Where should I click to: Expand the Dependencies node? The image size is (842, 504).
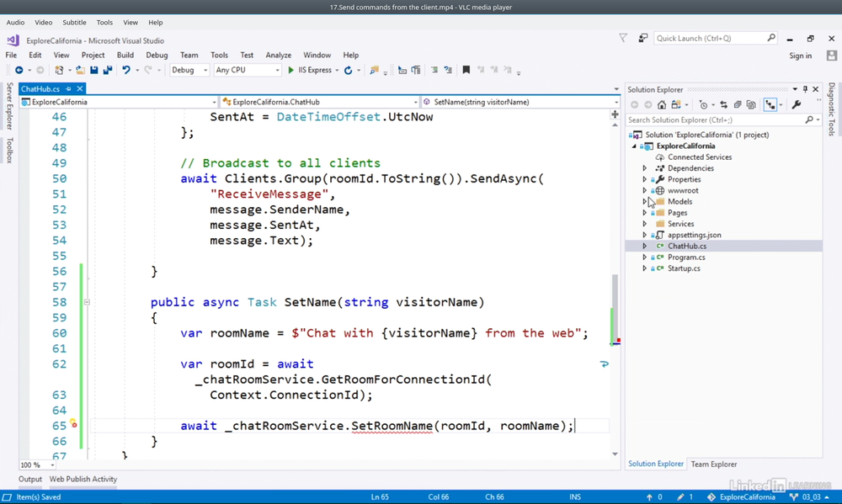tap(644, 168)
